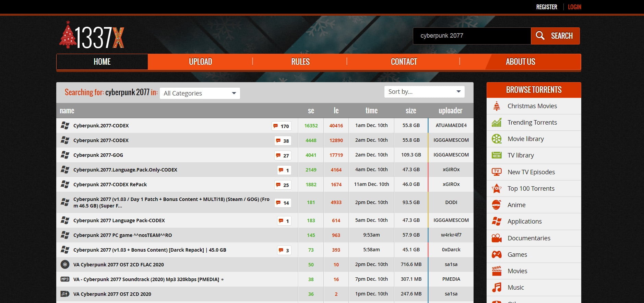Image resolution: width=644 pixels, height=303 pixels.
Task: Click seeders value 16352
Action: coord(311,126)
